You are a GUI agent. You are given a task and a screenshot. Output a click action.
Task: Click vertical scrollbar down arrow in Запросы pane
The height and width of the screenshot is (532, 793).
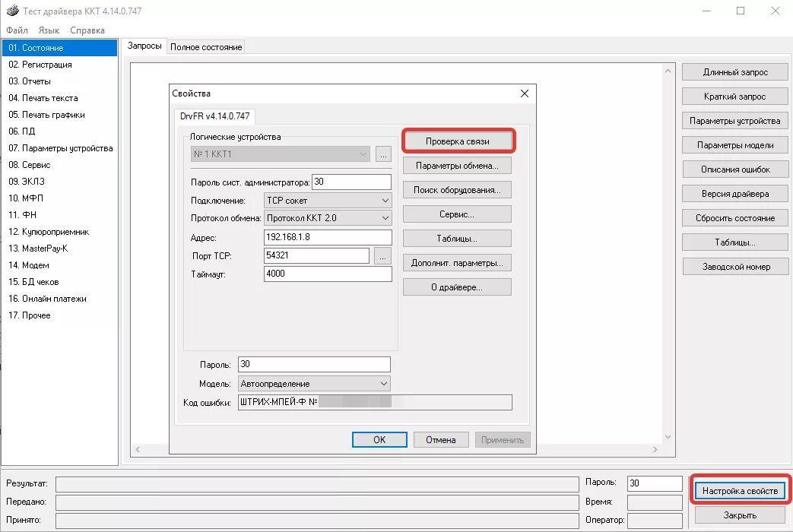coord(668,437)
